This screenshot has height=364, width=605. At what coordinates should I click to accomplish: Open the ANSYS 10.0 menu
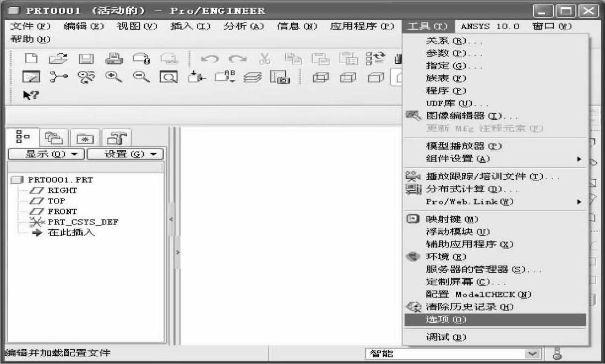pos(490,26)
